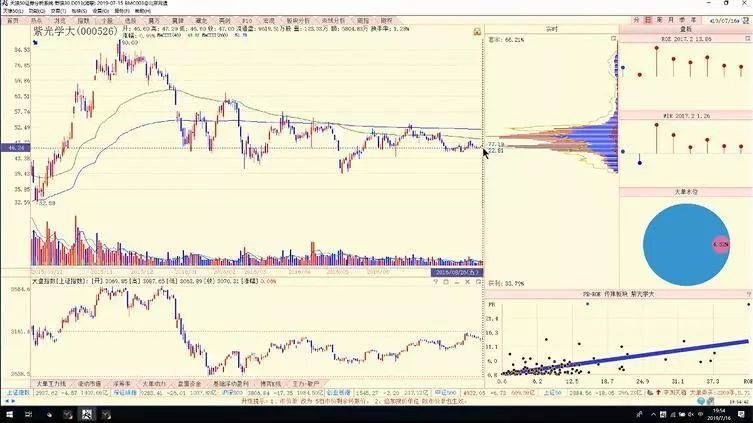753x423 pixels.
Task: Click the 上证指数 label in the status bar
Action: pos(18,393)
